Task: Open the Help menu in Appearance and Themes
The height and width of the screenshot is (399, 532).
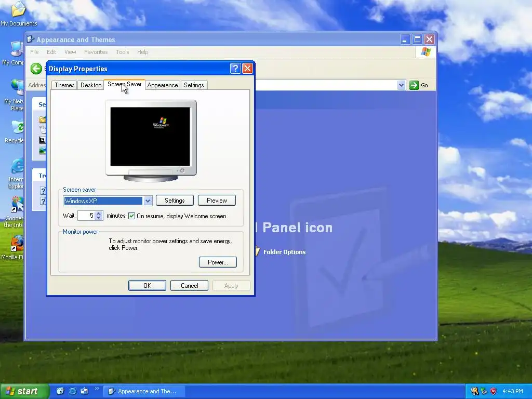Action: (x=142, y=52)
